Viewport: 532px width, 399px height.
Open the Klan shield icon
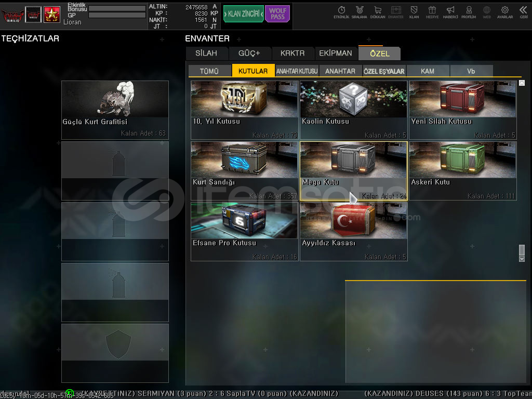(414, 12)
